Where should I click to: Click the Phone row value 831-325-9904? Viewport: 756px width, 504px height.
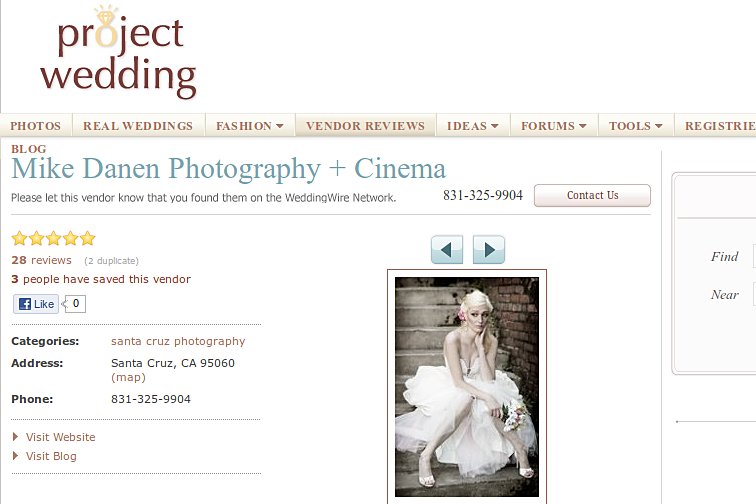click(151, 399)
